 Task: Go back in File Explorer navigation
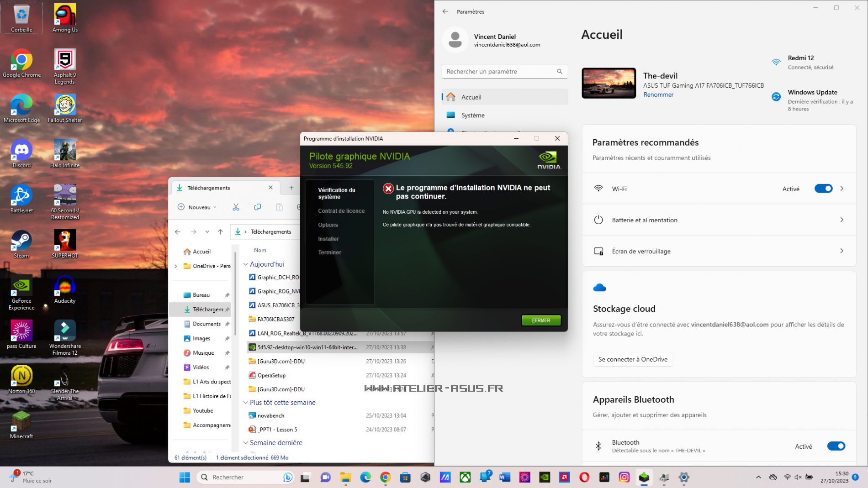178,232
